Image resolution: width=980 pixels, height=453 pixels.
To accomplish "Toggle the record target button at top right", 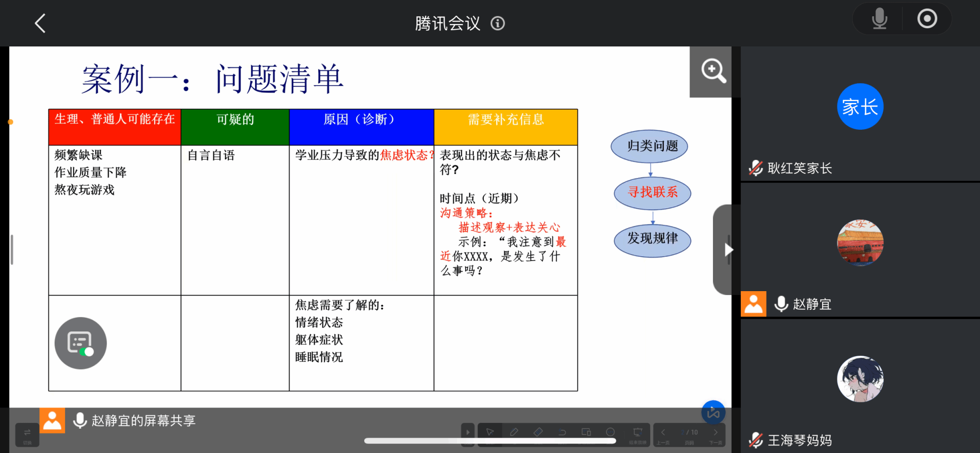I will [927, 19].
